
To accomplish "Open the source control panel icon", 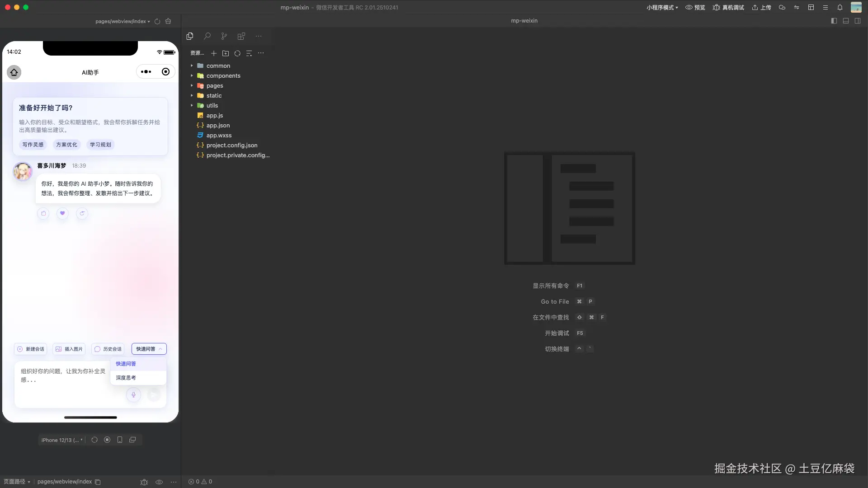I will 224,36.
